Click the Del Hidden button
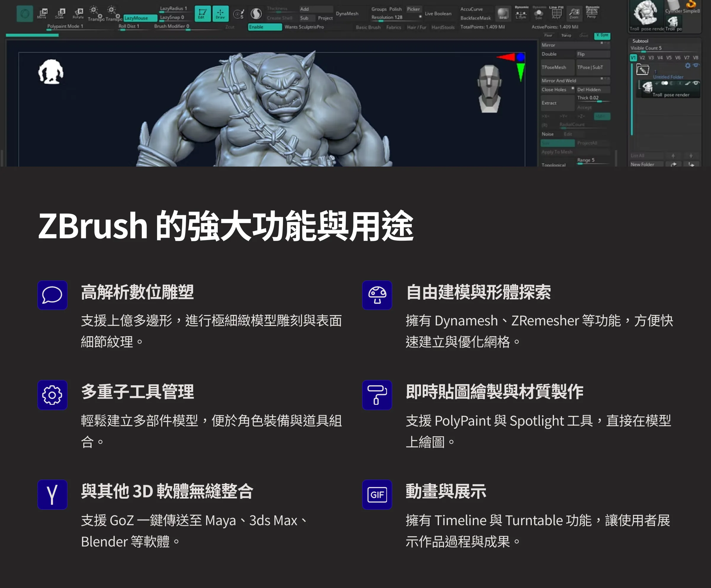Image resolution: width=711 pixels, height=588 pixels. (x=593, y=90)
